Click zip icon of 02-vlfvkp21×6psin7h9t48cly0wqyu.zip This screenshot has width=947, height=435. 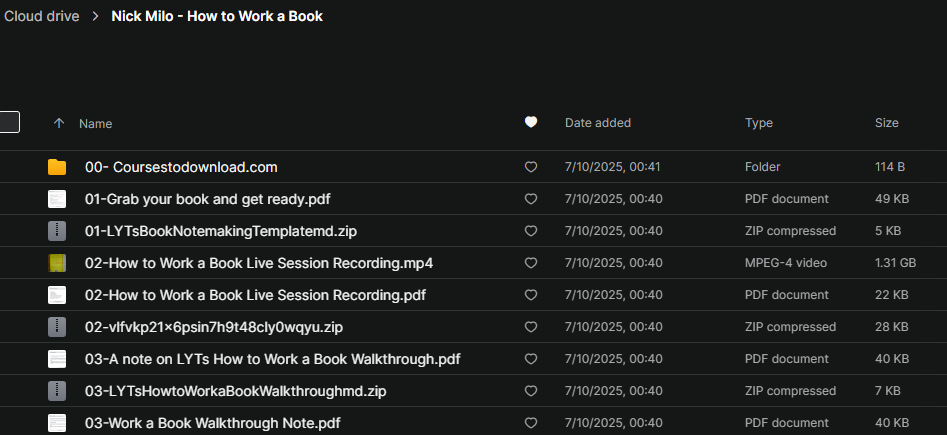[57, 327]
